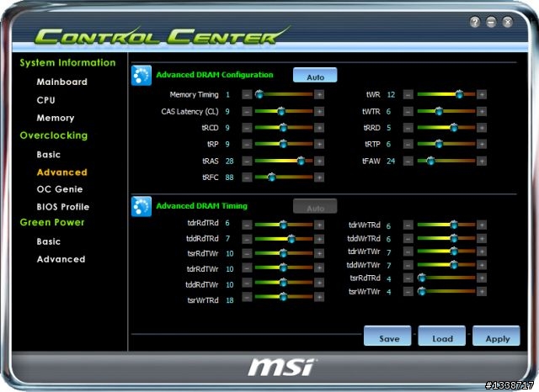Click the tFAW slider knob

tap(430, 161)
